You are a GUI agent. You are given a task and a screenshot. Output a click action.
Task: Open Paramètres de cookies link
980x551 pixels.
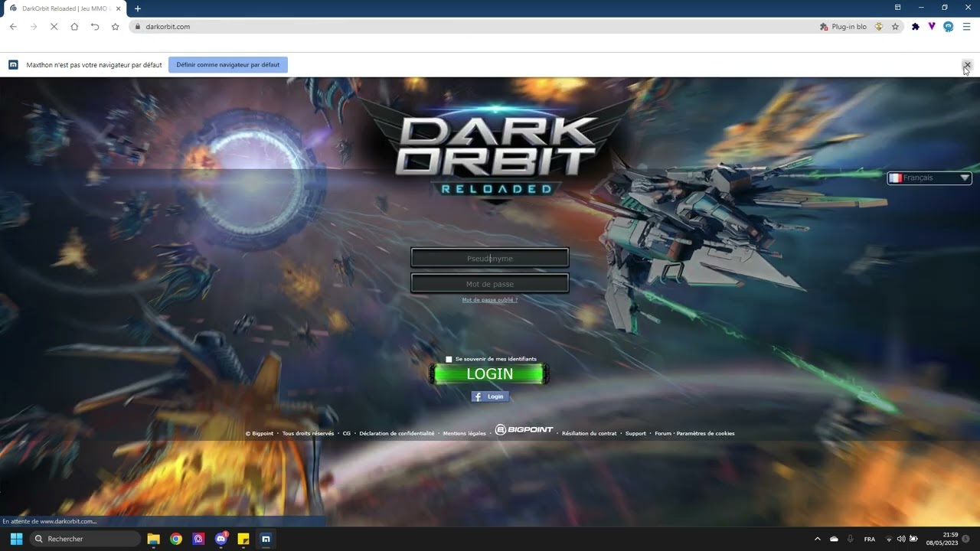click(x=705, y=433)
